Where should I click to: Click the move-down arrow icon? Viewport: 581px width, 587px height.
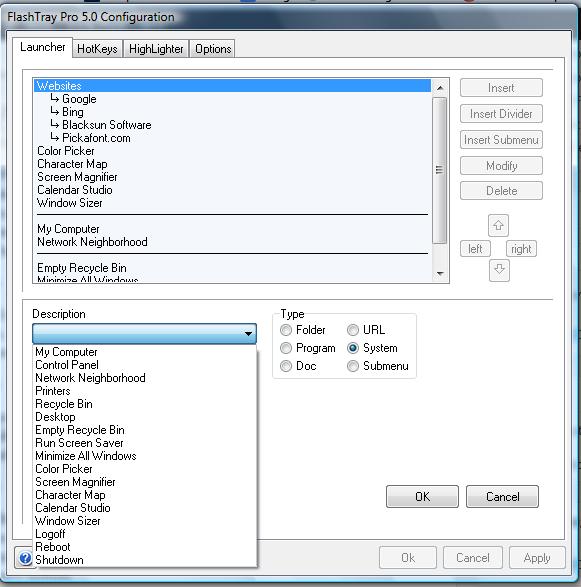click(499, 270)
